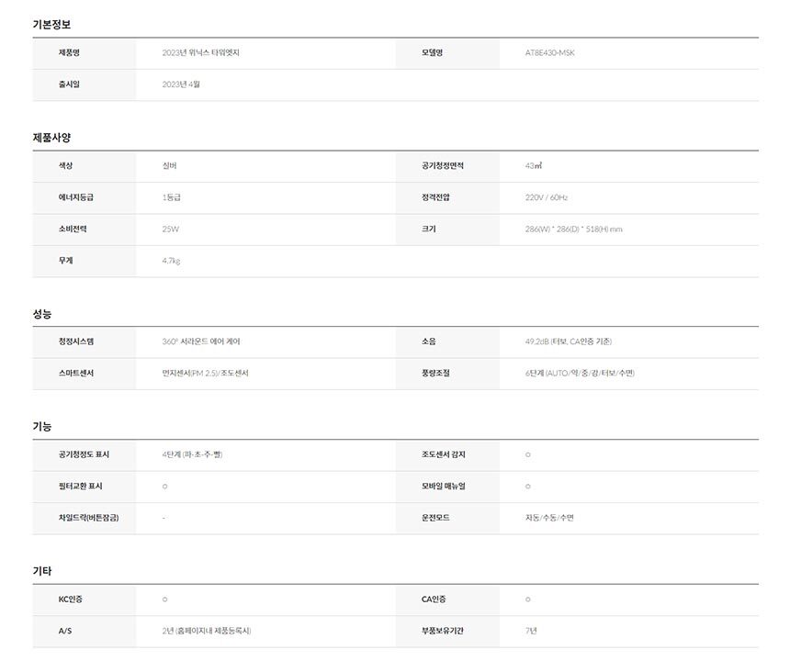Click the 자동/수동/수면 operation mode value
This screenshot has height=672, width=790.
[549, 518]
